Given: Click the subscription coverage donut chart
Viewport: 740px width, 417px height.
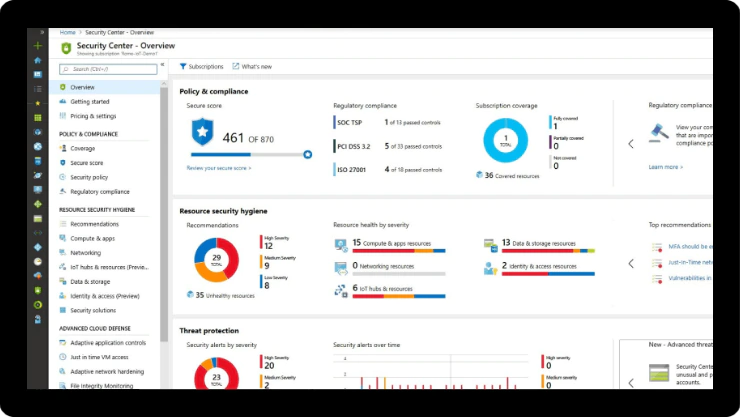Looking at the screenshot, I should [x=505, y=141].
